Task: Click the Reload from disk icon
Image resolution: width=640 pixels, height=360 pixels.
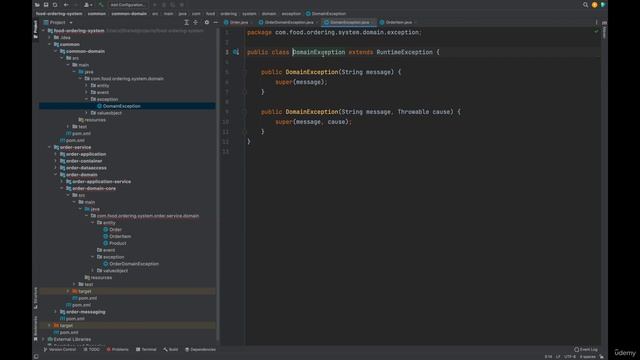Action: click(x=55, y=5)
